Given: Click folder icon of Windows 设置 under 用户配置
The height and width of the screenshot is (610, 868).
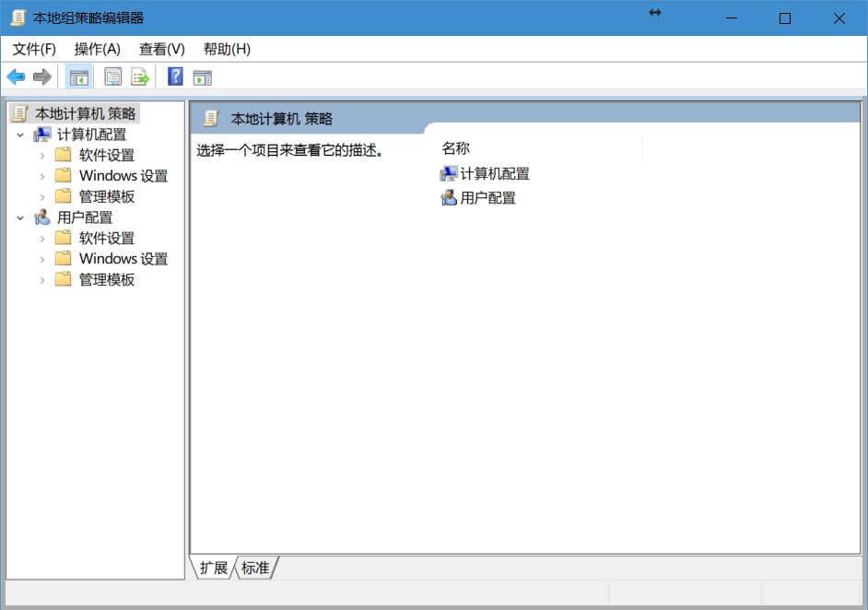Looking at the screenshot, I should (x=63, y=259).
